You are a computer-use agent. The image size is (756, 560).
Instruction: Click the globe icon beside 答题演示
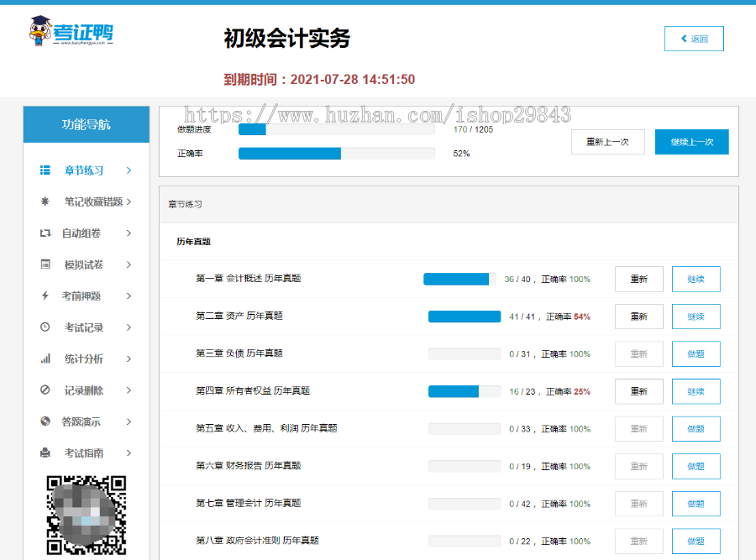[x=45, y=421]
